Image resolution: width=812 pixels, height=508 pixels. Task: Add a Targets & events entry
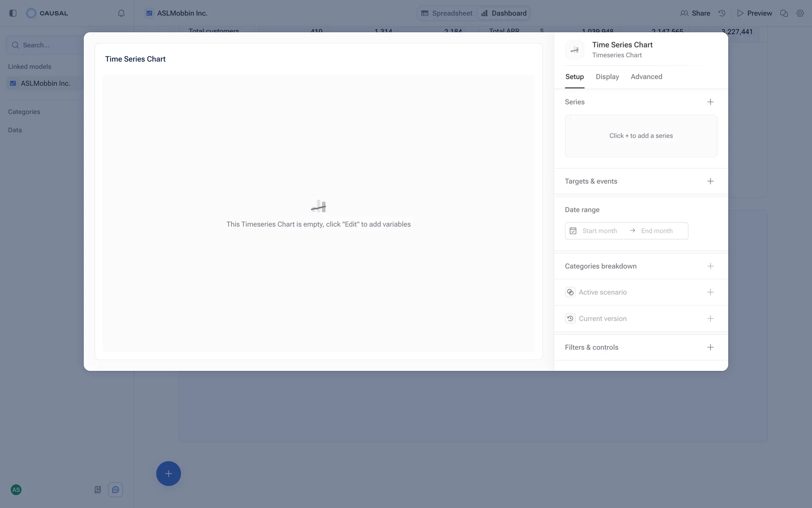[x=710, y=181]
